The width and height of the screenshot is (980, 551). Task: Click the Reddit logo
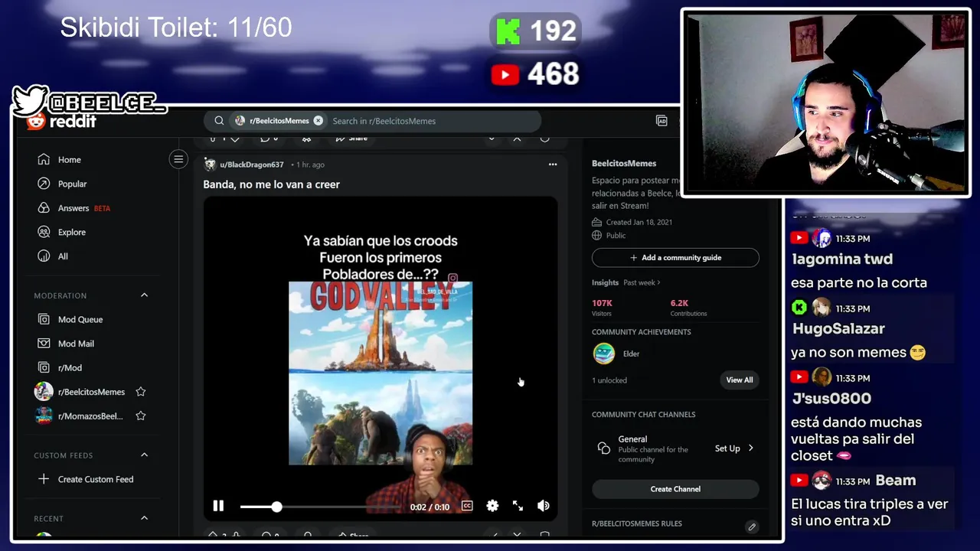63,121
